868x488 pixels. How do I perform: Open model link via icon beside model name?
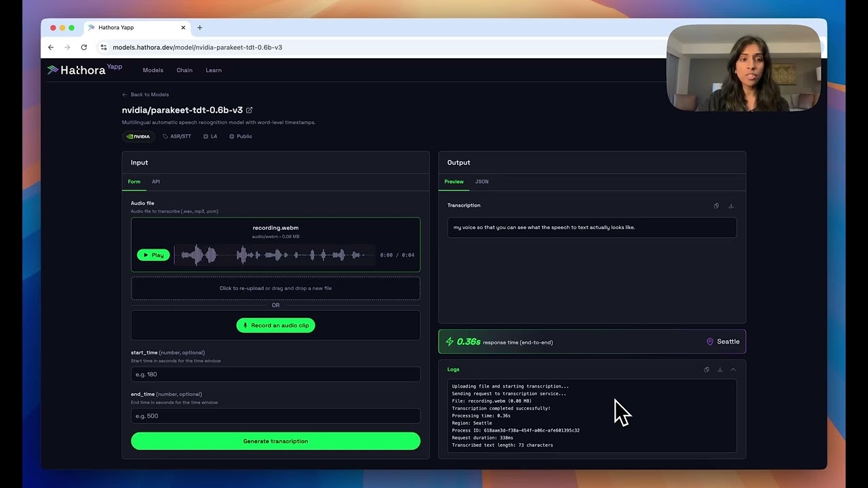(x=249, y=109)
